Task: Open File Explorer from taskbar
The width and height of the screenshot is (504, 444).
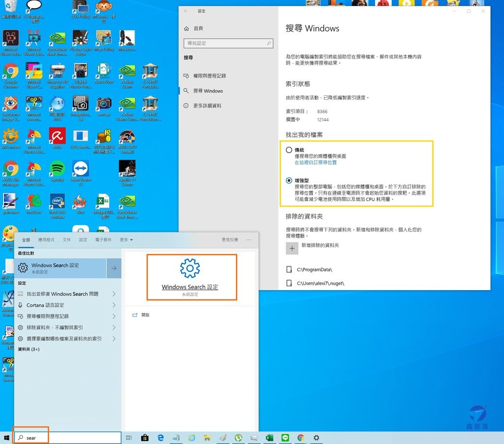Action: click(207, 438)
